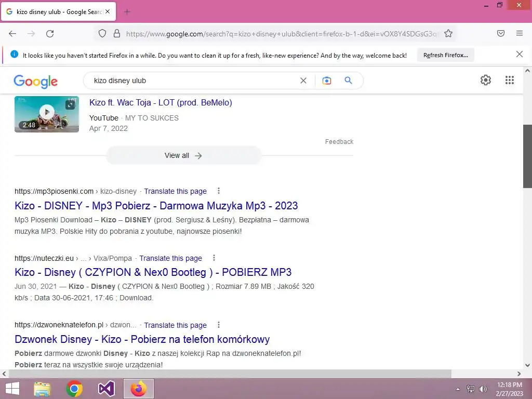
Task: Dismiss the Firefox refresh notification bar
Action: [x=520, y=54]
